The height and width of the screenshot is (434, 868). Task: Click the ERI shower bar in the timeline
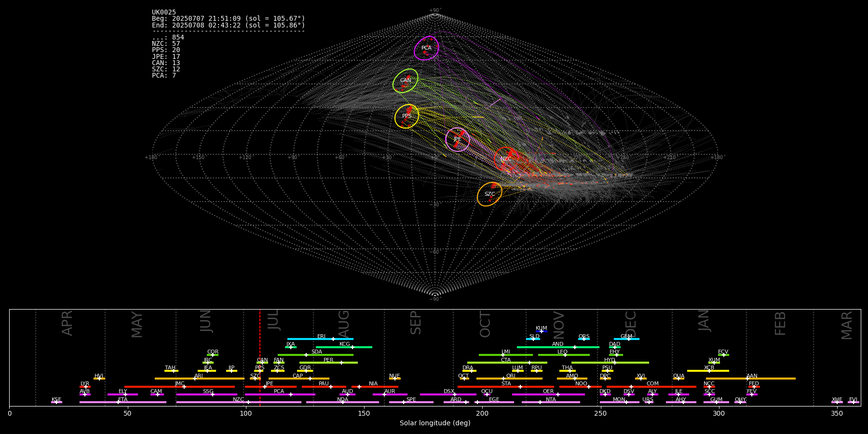coord(320,339)
